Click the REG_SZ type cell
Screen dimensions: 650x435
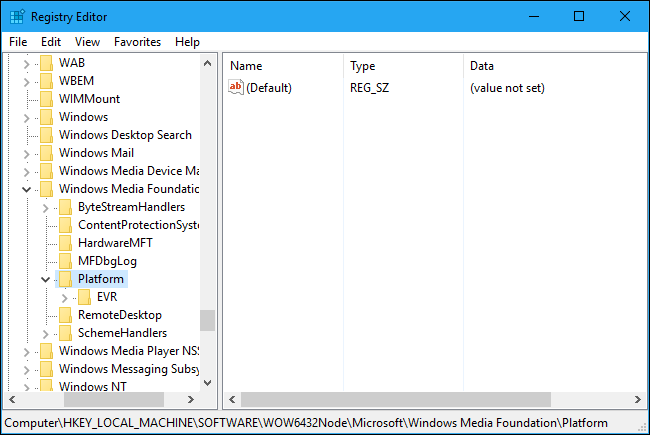369,88
